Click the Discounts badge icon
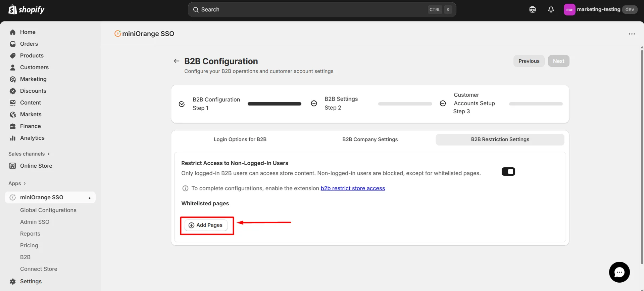The height and width of the screenshot is (291, 644). [x=13, y=91]
